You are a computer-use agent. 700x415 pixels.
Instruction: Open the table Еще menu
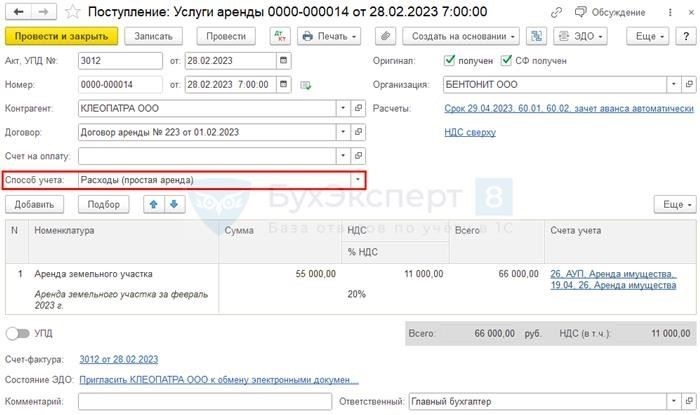[x=675, y=204]
